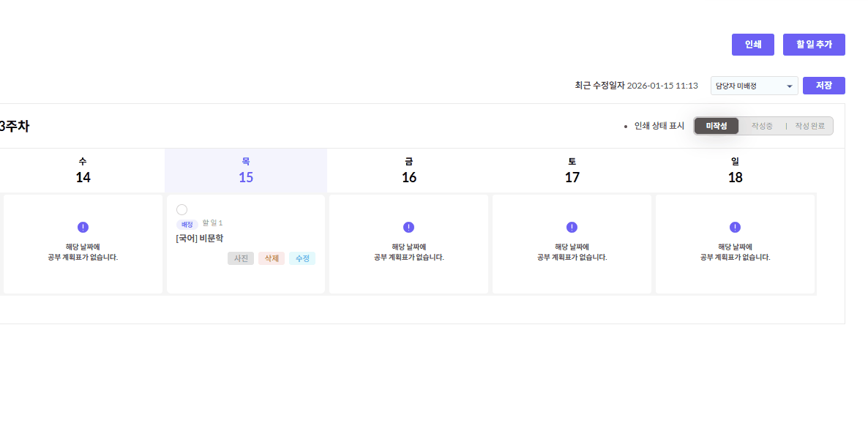Switch print status to 작성 완료

809,126
